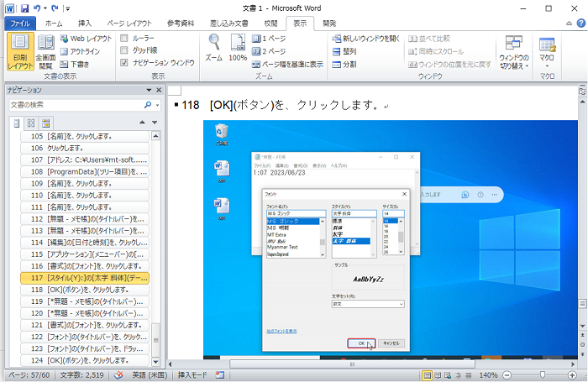Close the ナビゲーション pane with X
Viewport: 588px width, 382px height.
click(x=159, y=90)
